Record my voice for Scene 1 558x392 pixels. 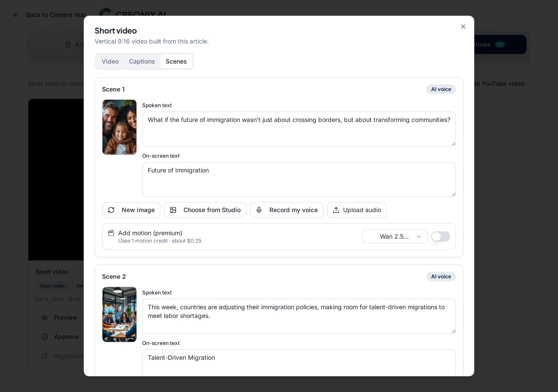tap(287, 210)
